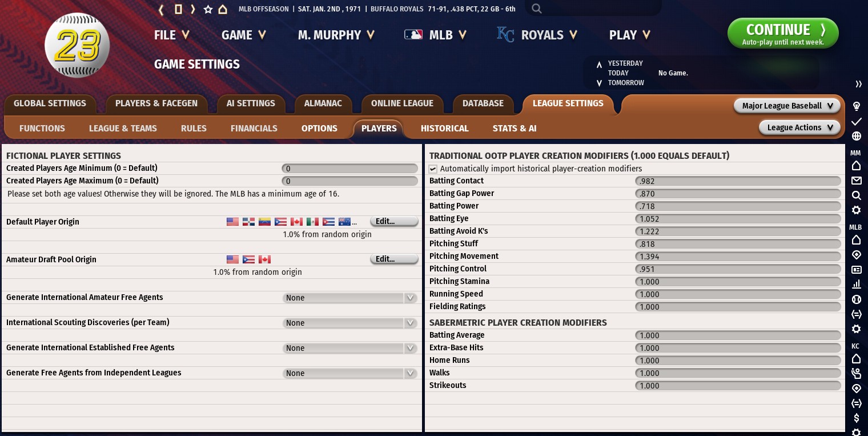Click the bar chart icon under MLB
The height and width of the screenshot is (436, 868).
point(856,284)
